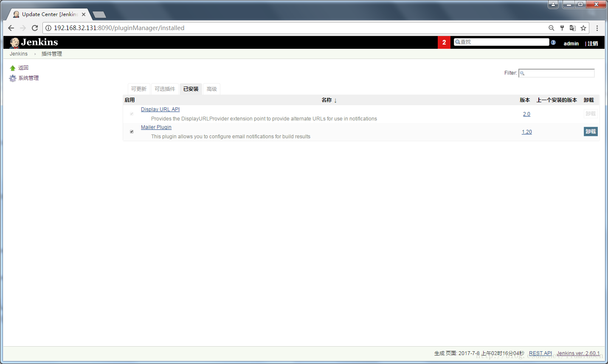Click the admin user link
Screen dimensions: 608x364
click(571, 43)
